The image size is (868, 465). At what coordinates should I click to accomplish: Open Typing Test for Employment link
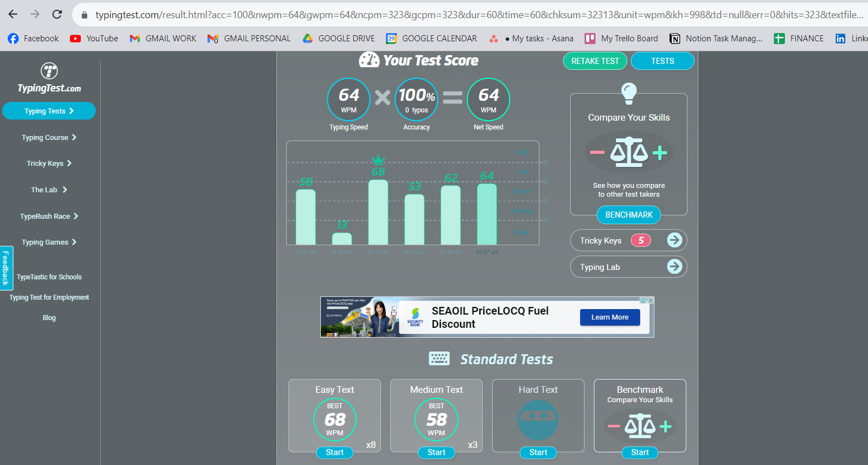pos(49,298)
